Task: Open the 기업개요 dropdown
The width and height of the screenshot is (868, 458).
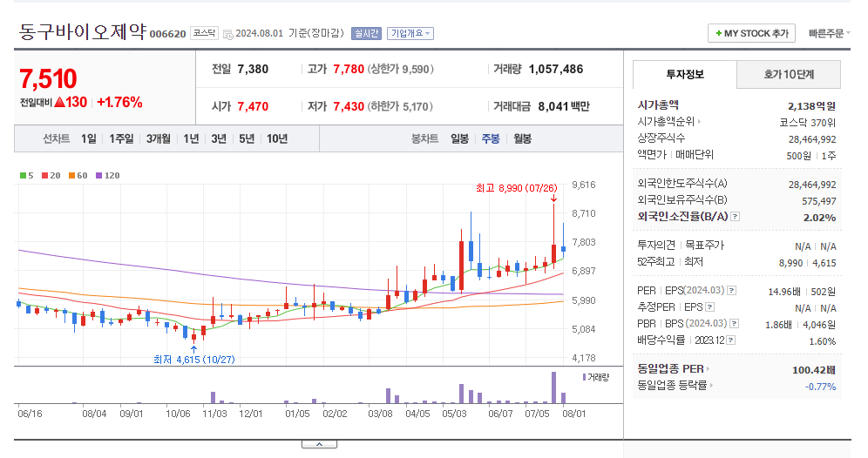Action: pos(410,33)
